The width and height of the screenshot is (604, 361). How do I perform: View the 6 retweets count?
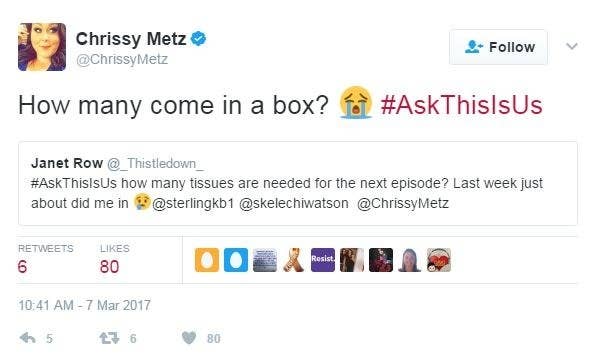pos(22,267)
